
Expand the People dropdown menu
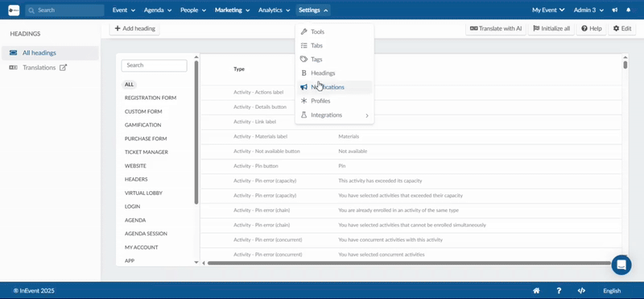tap(193, 10)
